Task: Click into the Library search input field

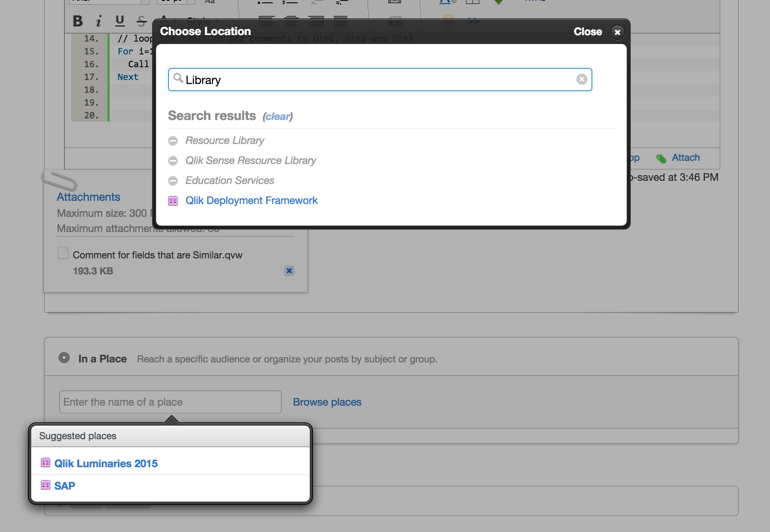Action: click(376, 80)
